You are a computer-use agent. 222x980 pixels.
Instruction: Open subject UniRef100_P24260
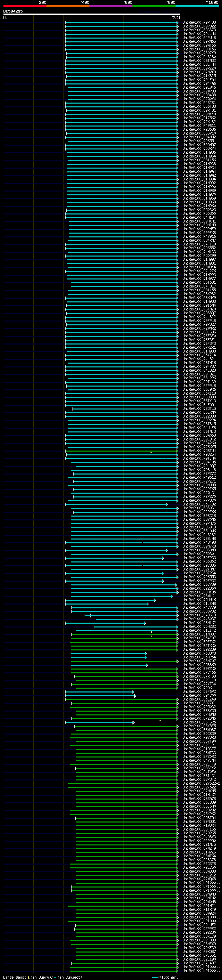199,443
